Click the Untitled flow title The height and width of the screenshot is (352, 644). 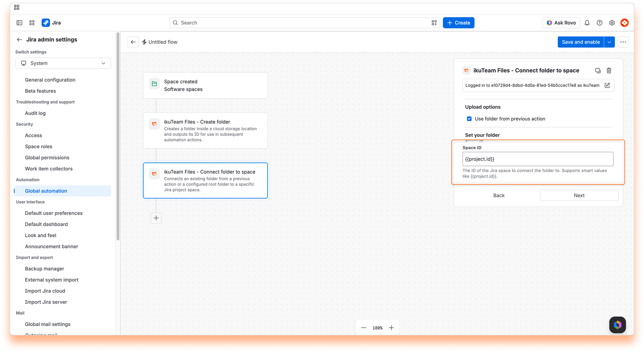[x=163, y=42]
